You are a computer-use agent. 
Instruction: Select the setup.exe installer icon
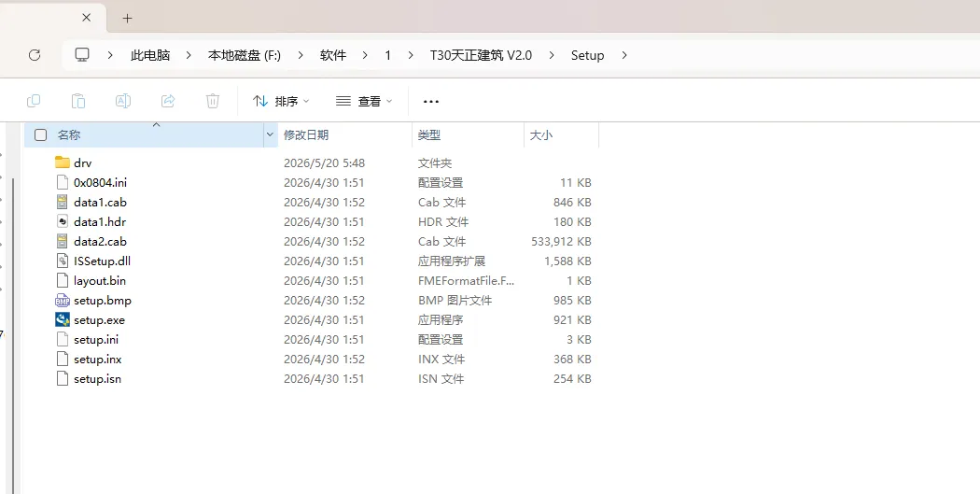tap(62, 319)
